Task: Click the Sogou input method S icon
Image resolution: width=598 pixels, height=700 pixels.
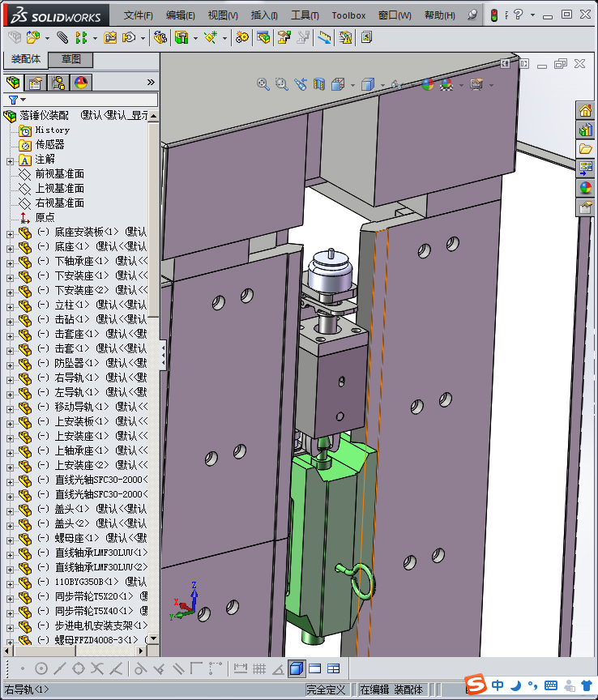Action: click(x=475, y=684)
